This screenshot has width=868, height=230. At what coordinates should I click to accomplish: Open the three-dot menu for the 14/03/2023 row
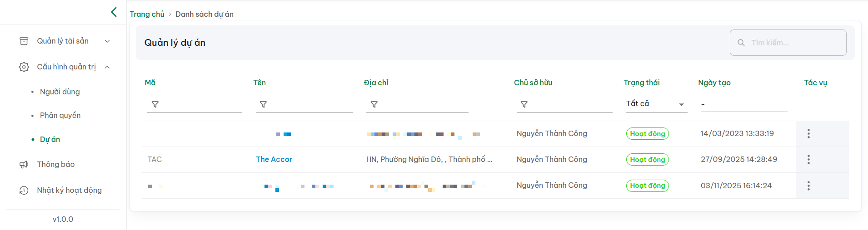808,133
